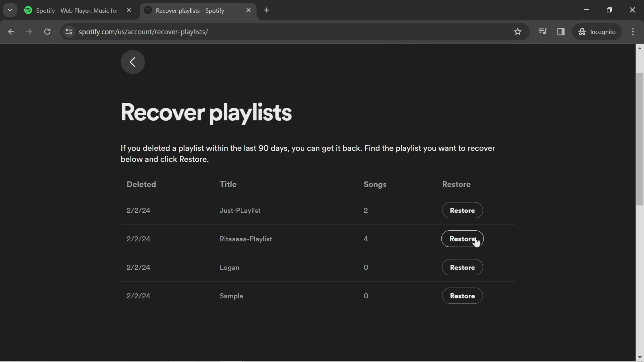Image resolution: width=644 pixels, height=362 pixels.
Task: Restore the Sample playlist
Action: (462, 296)
